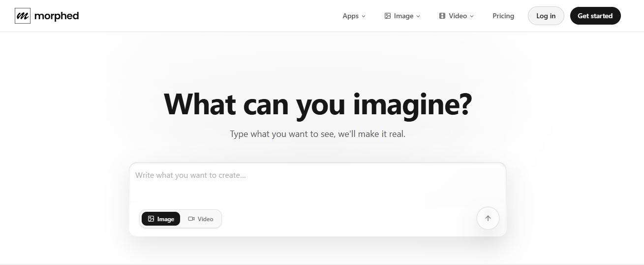Switch the generation mode to Video
Image resolution: width=644 pixels, height=265 pixels.
201,219
